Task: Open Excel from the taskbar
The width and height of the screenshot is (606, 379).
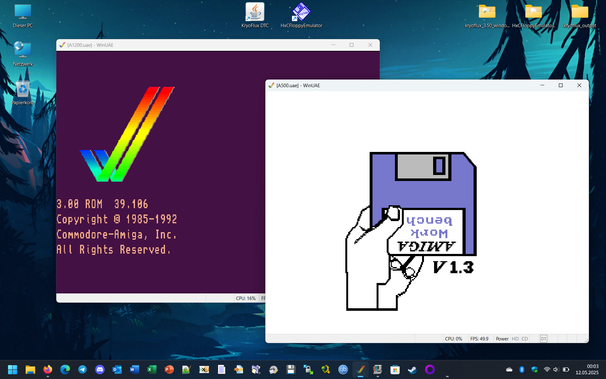Action: (152, 370)
